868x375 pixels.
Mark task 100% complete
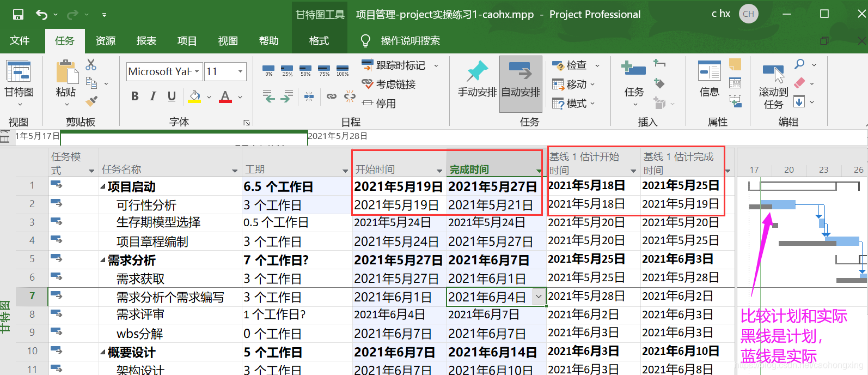343,70
